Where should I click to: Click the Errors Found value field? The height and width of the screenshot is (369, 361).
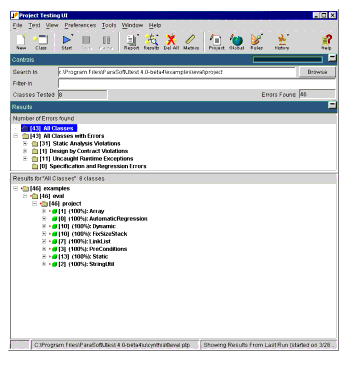[317, 95]
